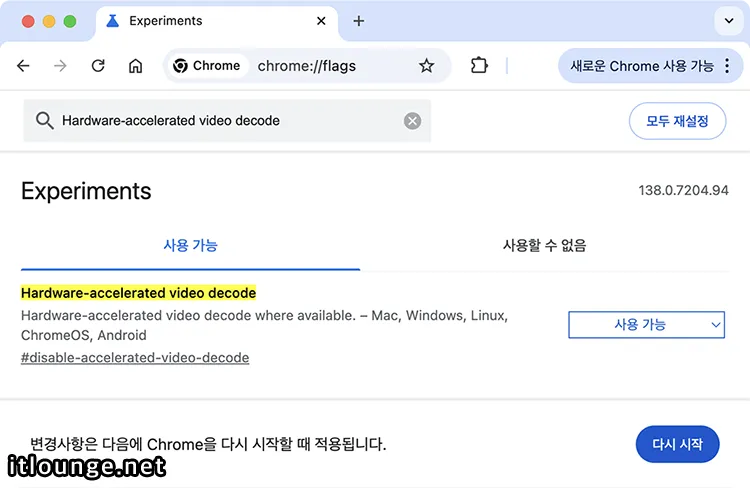Reload the chrome://flags page
750x488 pixels.
(98, 66)
